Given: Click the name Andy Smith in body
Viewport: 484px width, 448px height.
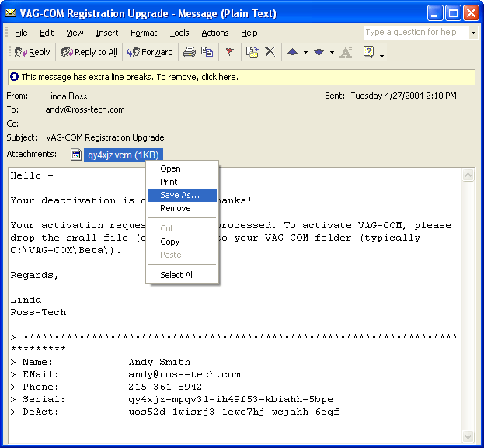Looking at the screenshot, I should click(159, 362).
